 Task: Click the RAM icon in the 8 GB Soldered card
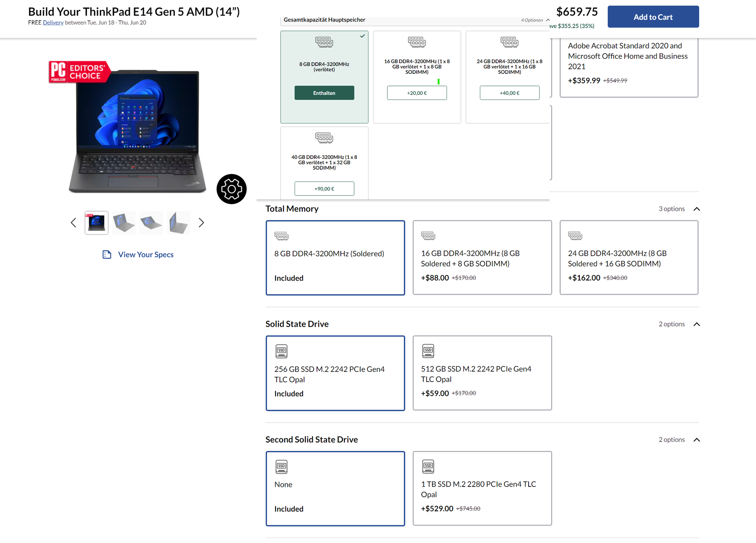click(x=281, y=236)
